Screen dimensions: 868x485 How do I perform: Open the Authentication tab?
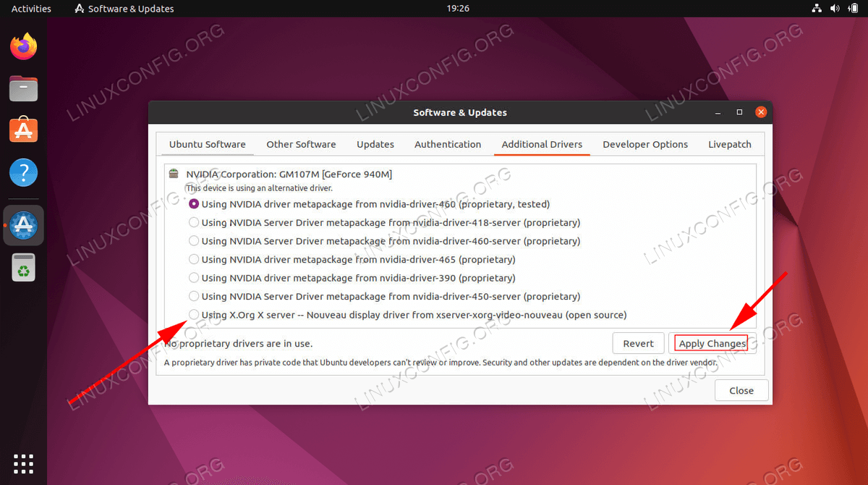[x=448, y=144]
